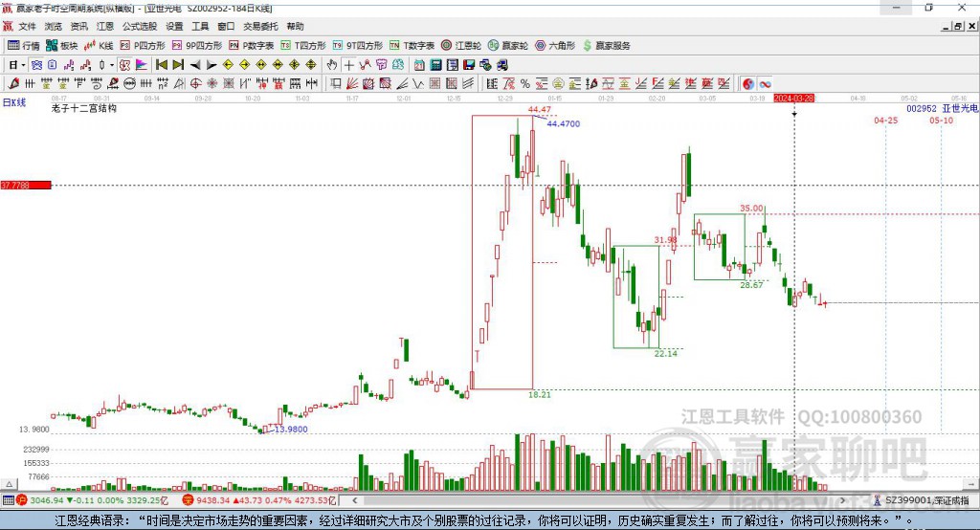The image size is (980, 530).
Task: Click the 行情 toolbar button
Action: (x=24, y=46)
